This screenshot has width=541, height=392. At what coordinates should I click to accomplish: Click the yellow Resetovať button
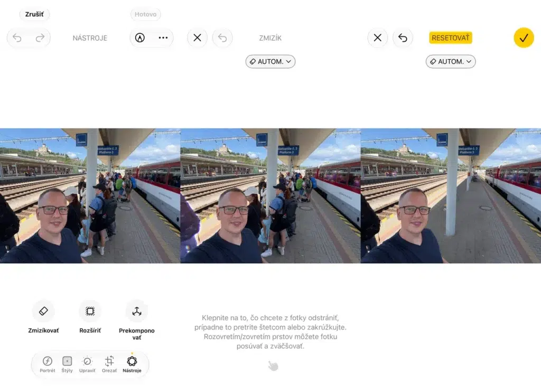[451, 38]
